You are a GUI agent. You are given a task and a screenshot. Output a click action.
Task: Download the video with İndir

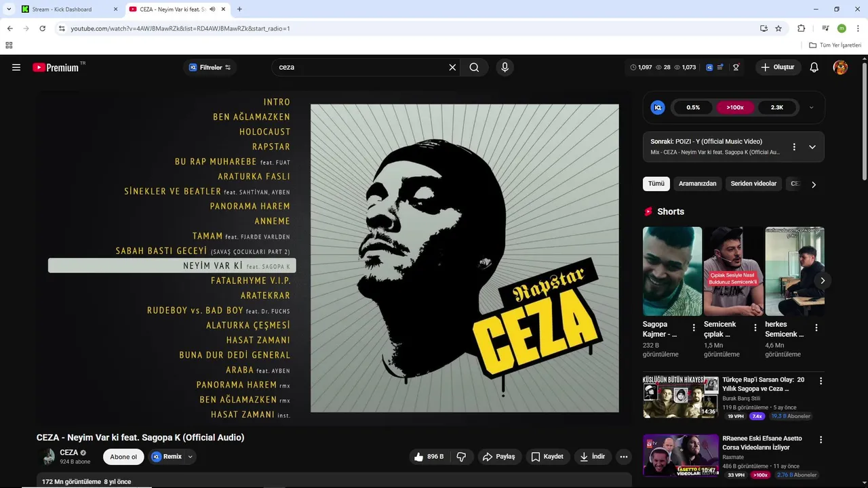[592, 457]
